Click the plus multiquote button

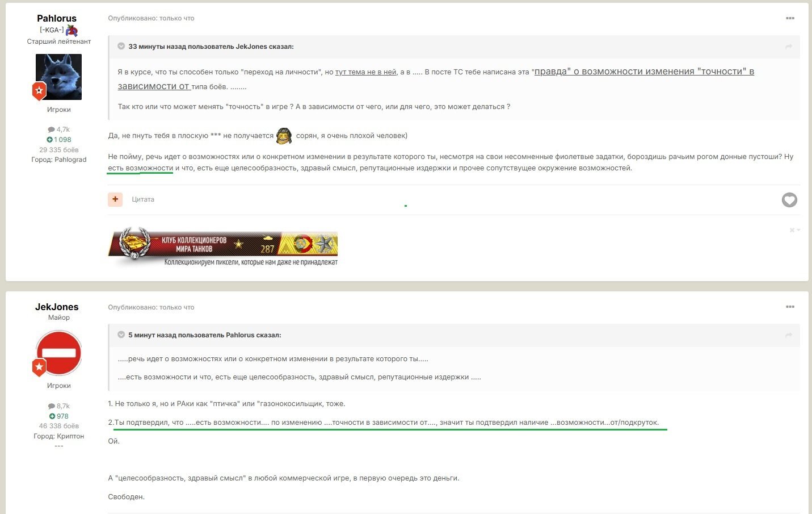click(115, 199)
